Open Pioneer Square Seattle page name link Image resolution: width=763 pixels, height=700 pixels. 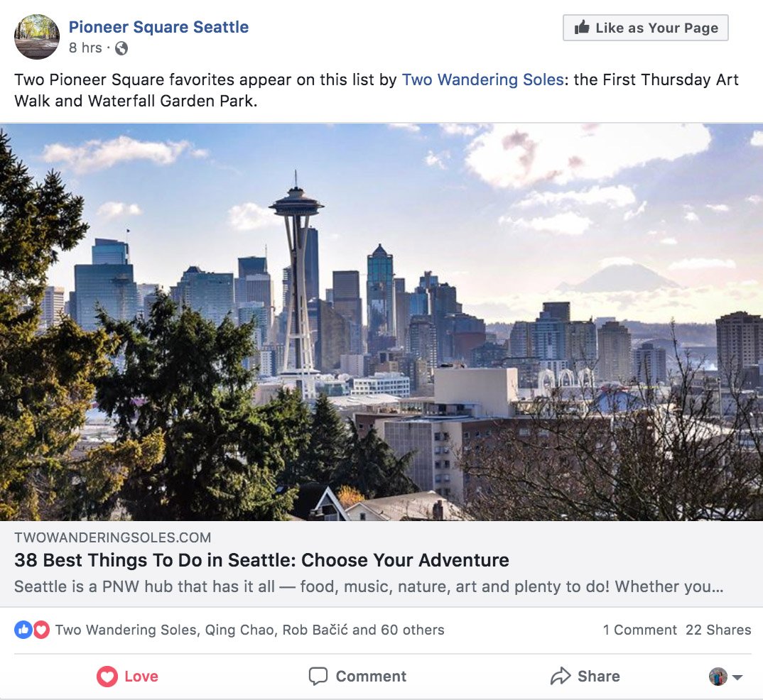[x=158, y=27]
